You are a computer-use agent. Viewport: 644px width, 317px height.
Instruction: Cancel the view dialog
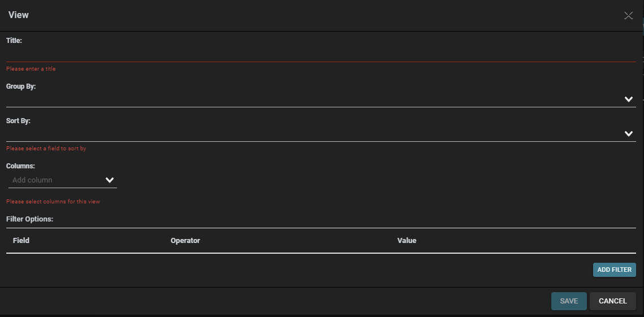(x=613, y=301)
